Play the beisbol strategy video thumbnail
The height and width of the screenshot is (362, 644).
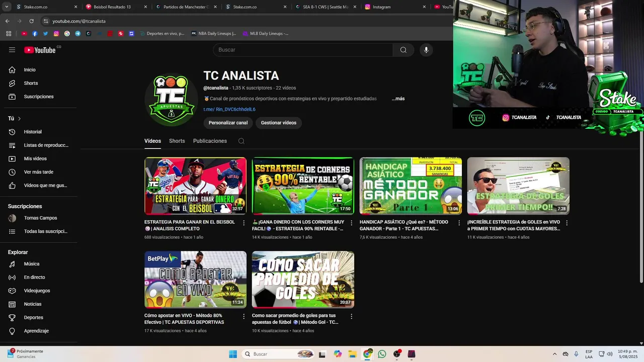(195, 186)
